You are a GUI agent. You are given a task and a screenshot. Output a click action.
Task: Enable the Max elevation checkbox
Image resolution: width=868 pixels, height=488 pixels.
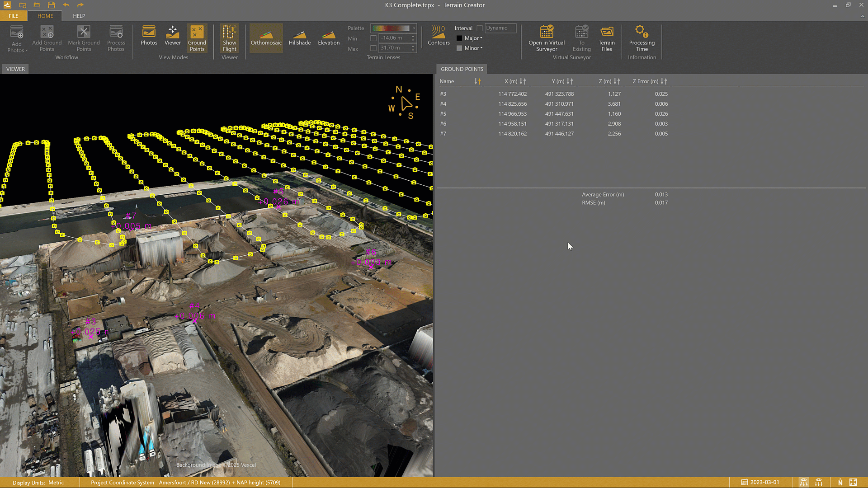coord(373,48)
